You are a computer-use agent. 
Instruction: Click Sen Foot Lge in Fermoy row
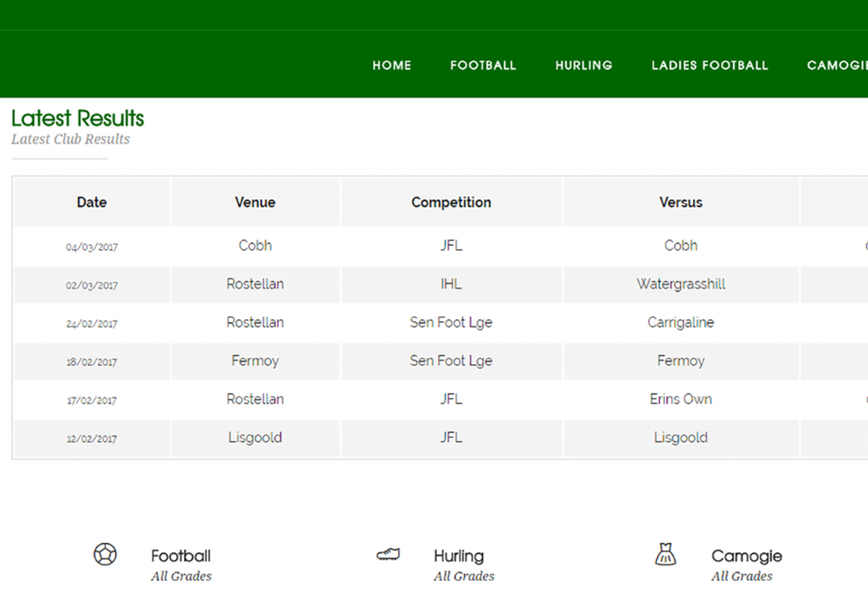coord(451,361)
